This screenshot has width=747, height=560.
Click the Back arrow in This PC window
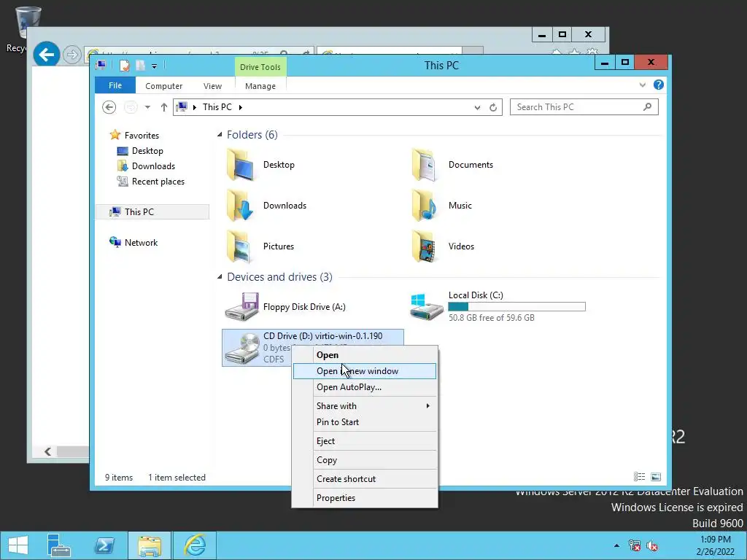109,108
